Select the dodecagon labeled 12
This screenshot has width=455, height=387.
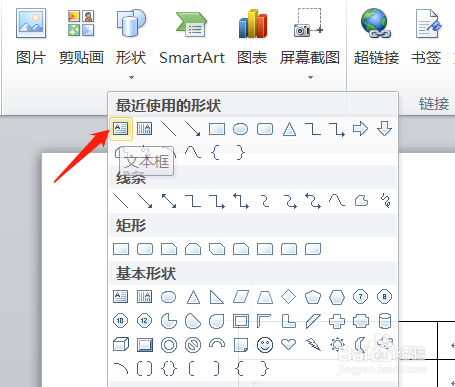[145, 321]
